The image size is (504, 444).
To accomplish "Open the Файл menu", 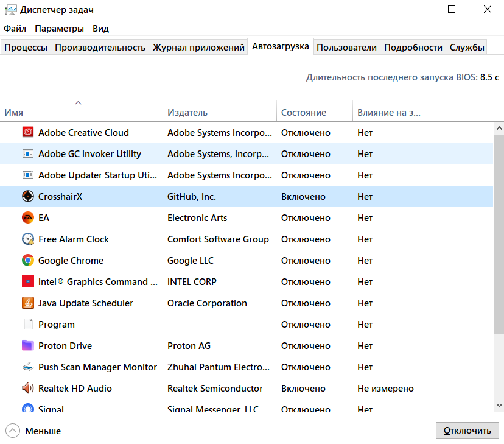I will pyautogui.click(x=15, y=29).
